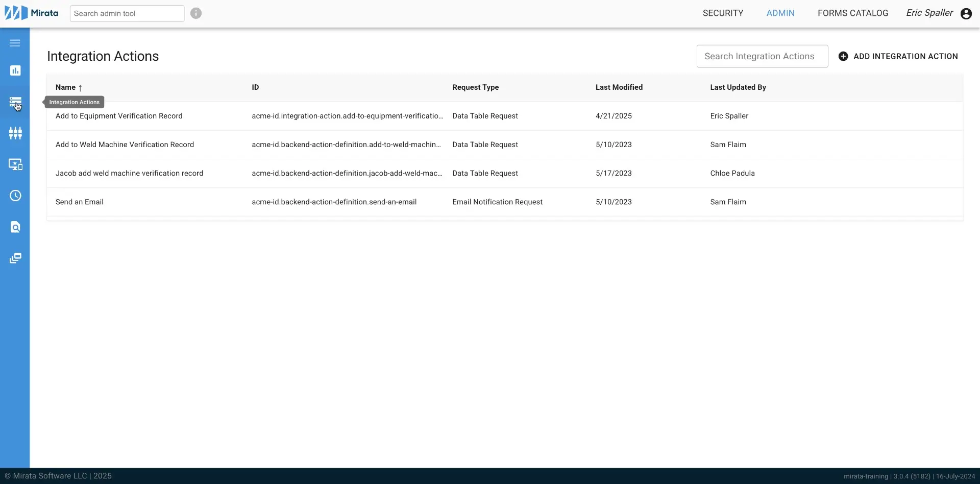Select the device management icon in sidebar
This screenshot has width=980, height=484.
(15, 164)
